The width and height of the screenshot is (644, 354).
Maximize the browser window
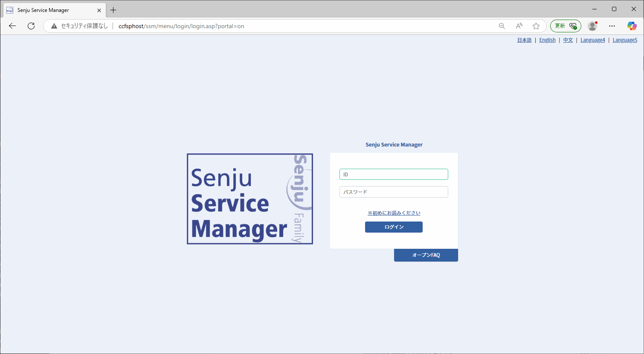(614, 9)
